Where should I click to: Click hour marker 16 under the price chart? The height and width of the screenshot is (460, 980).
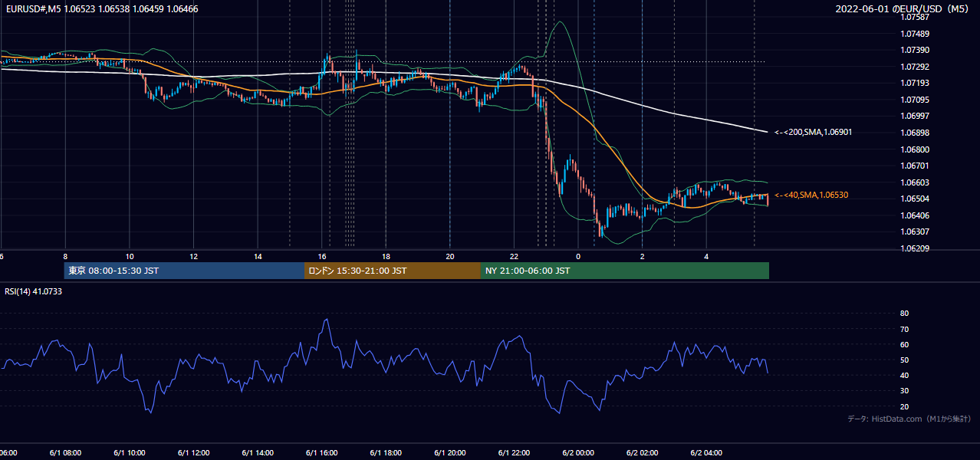coord(322,257)
